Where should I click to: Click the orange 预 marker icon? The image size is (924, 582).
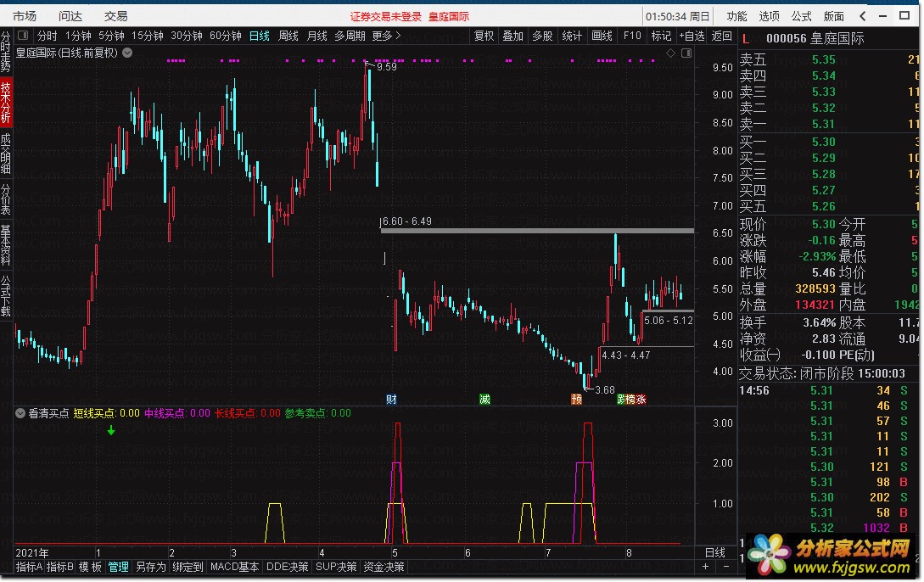[x=576, y=400]
